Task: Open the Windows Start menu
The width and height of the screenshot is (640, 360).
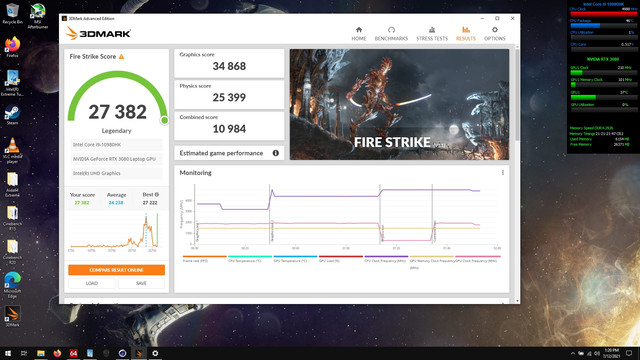Action: (8, 353)
